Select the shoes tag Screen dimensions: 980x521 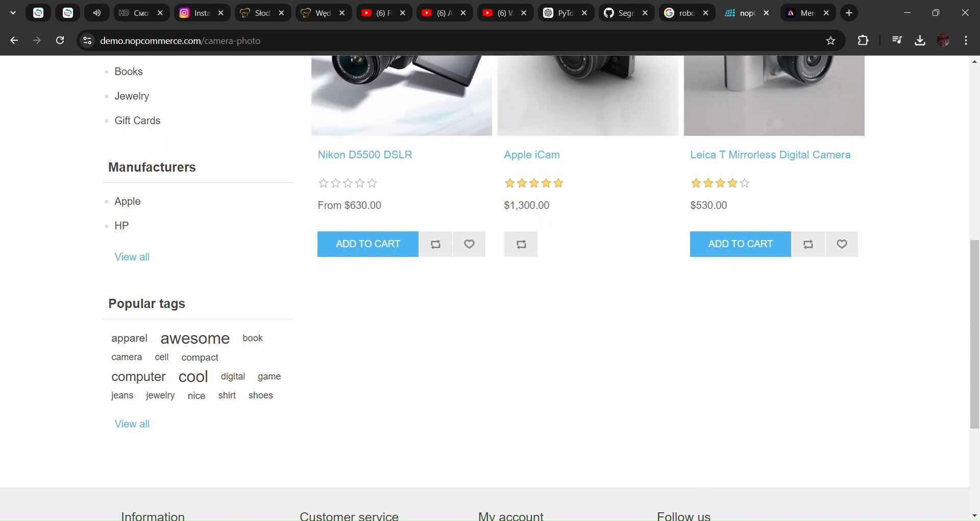click(x=260, y=395)
